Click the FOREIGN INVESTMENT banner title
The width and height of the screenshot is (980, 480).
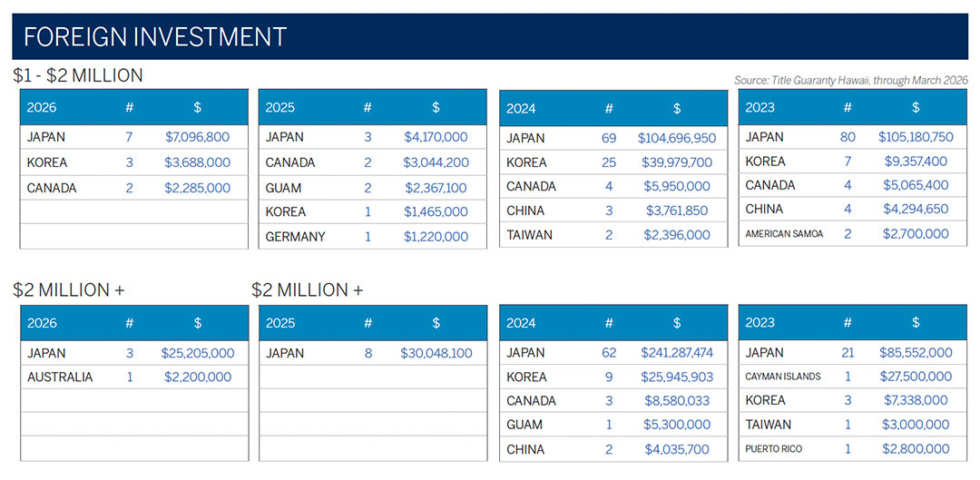tap(155, 37)
